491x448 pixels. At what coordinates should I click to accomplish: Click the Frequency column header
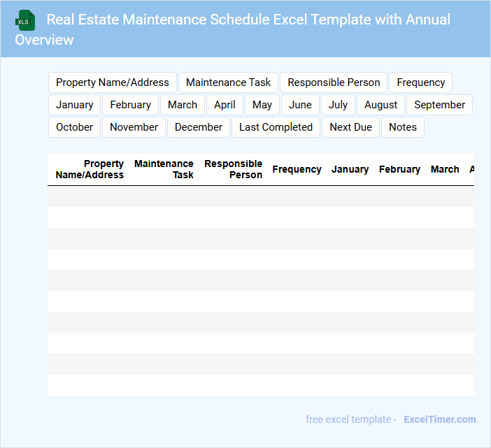pyautogui.click(x=297, y=169)
